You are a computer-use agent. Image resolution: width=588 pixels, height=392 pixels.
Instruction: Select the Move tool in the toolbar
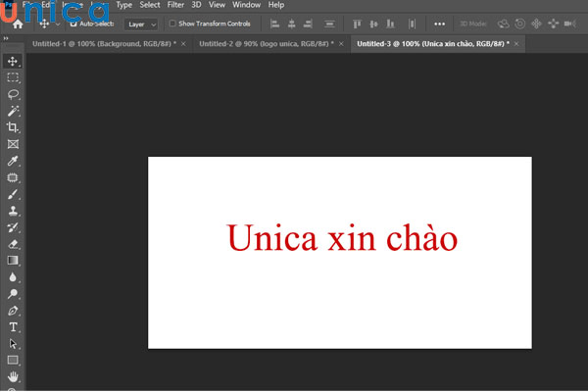pos(13,61)
